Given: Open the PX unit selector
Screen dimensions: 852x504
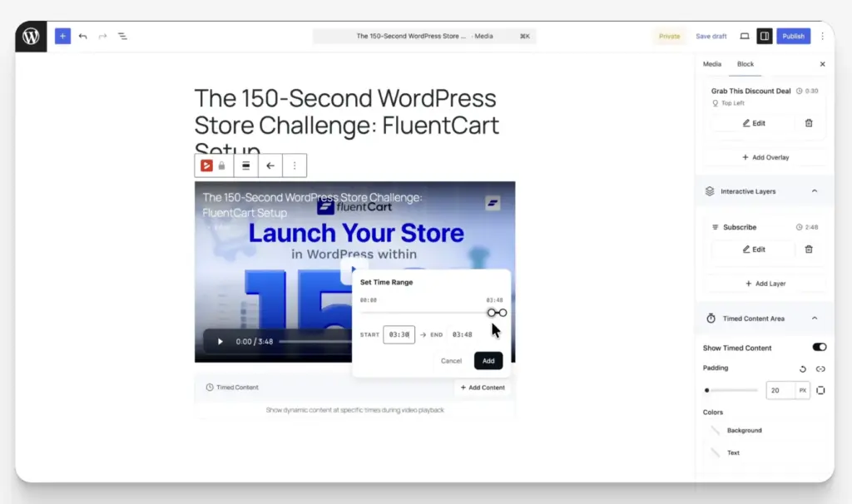Looking at the screenshot, I should coord(803,391).
